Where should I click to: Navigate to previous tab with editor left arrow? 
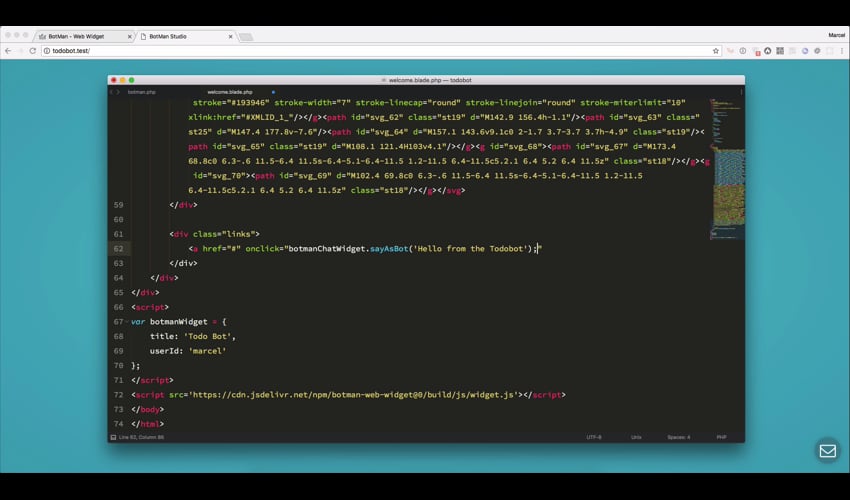(112, 92)
